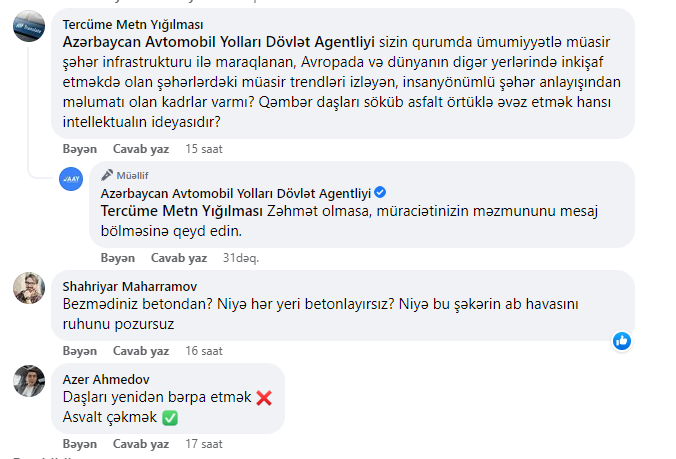Reply to Shahriyar Maharramov's comment
The width and height of the screenshot is (676, 459).
[140, 351]
